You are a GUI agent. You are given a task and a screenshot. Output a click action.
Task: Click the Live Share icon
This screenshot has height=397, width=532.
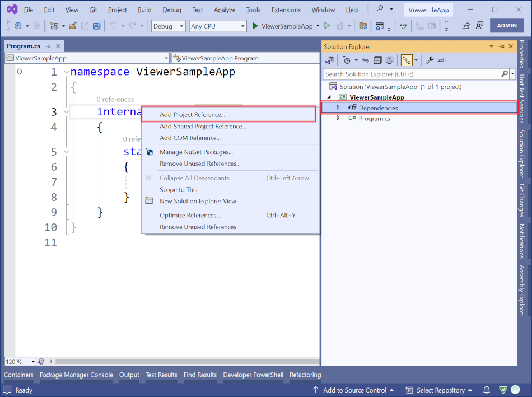466,25
